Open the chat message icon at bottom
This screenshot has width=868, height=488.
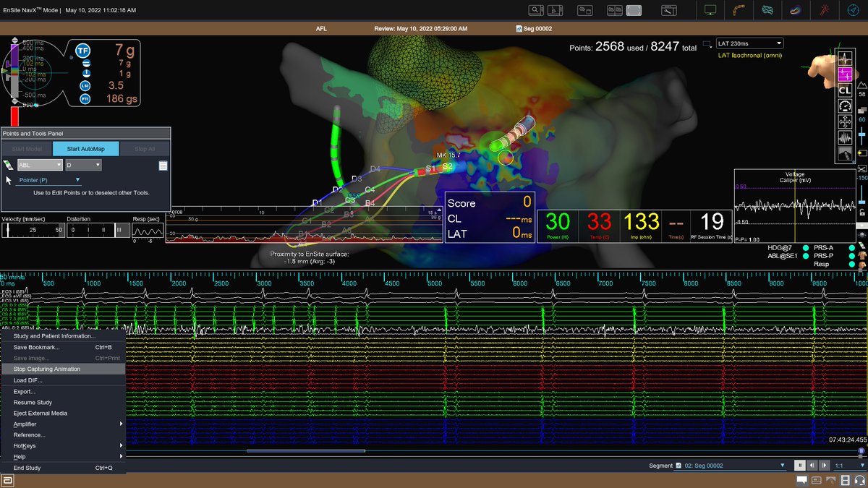tap(803, 481)
